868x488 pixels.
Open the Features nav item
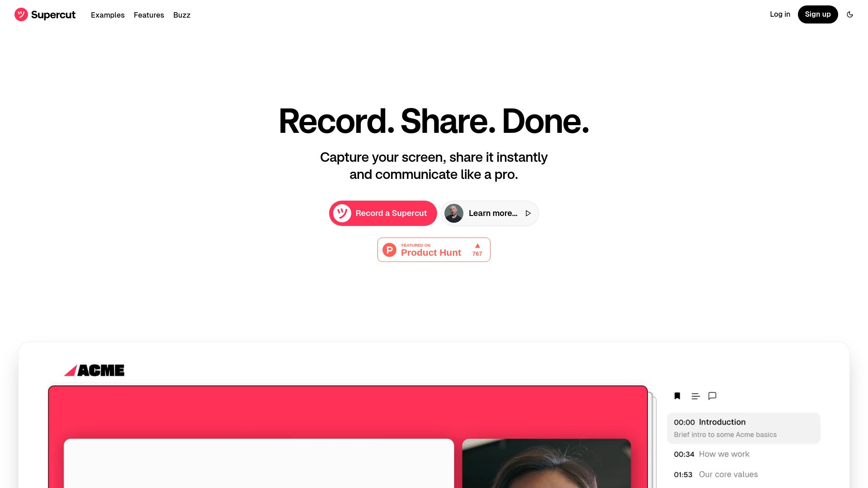[149, 15]
